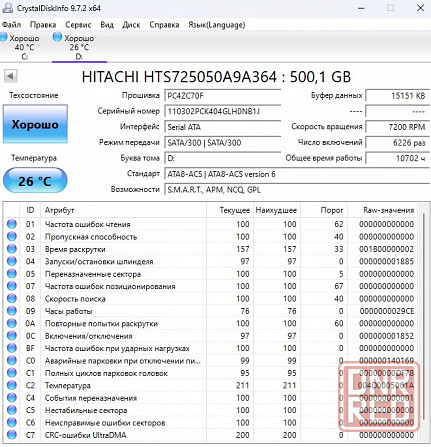Click the S.M.A.R.T., APM, NCQ features field
Viewport: 431px width, 447px height.
tap(297, 190)
